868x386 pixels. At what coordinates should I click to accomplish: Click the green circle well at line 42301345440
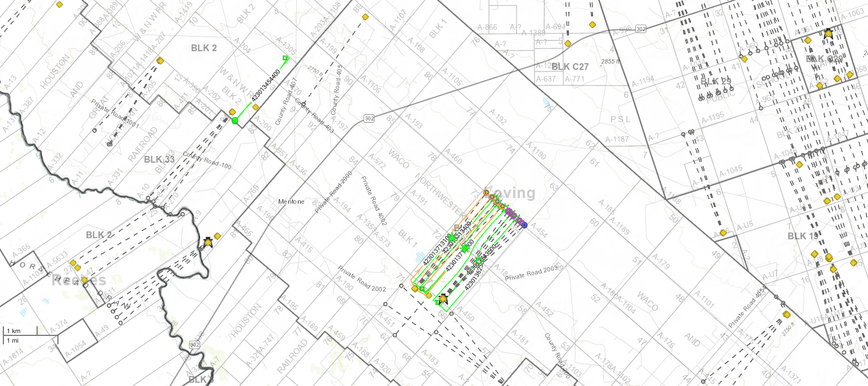[x=235, y=120]
